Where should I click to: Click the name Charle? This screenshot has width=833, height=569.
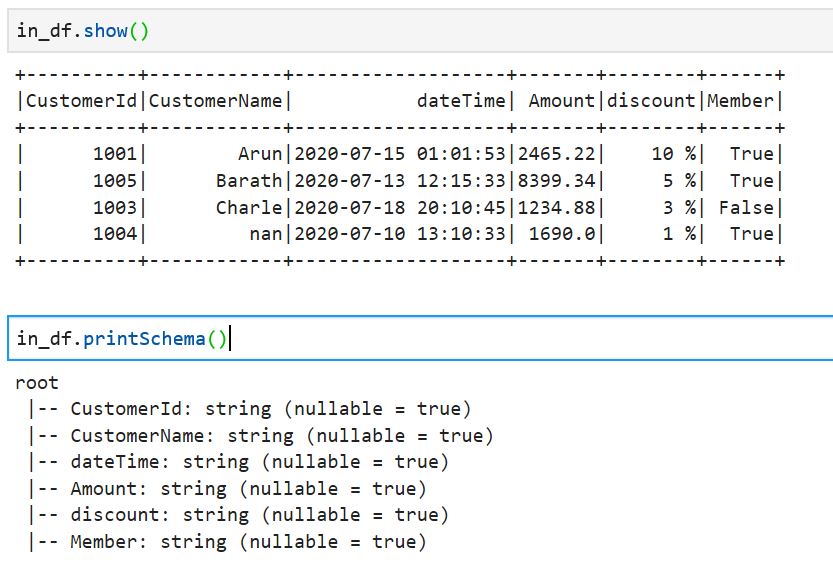click(x=249, y=207)
